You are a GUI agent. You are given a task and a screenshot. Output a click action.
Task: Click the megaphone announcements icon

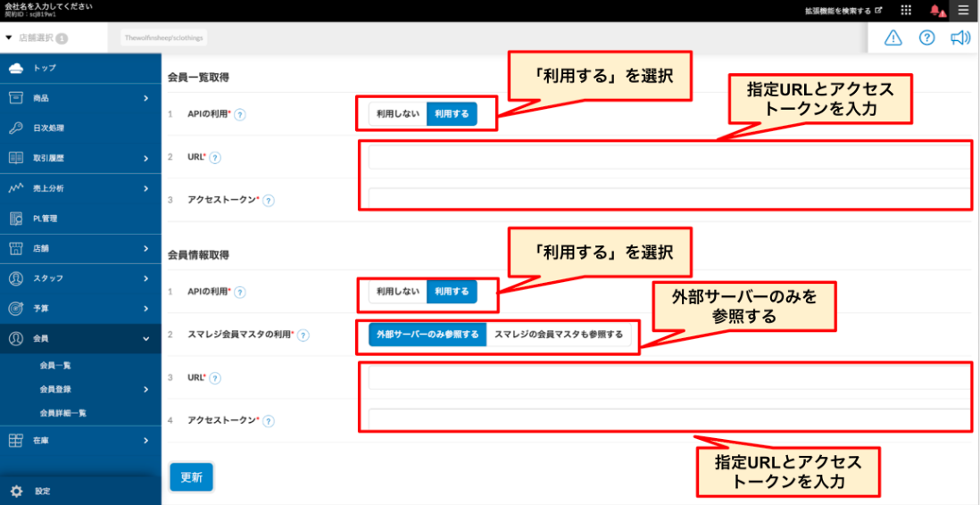click(x=959, y=37)
